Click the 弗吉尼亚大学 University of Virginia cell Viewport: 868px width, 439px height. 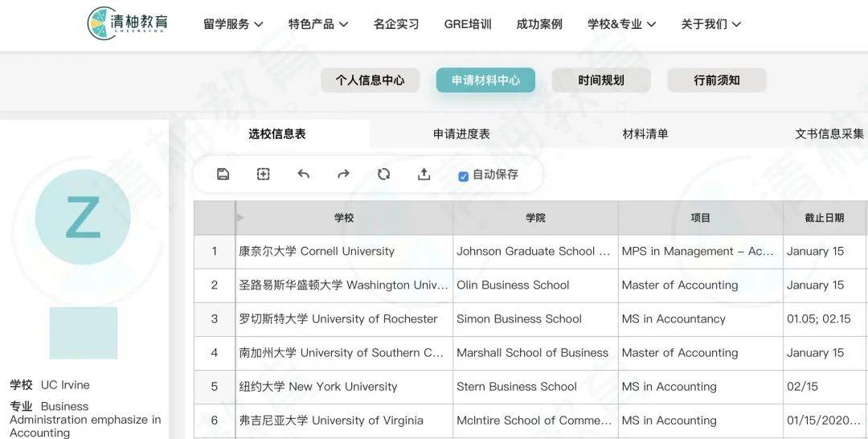(344, 421)
